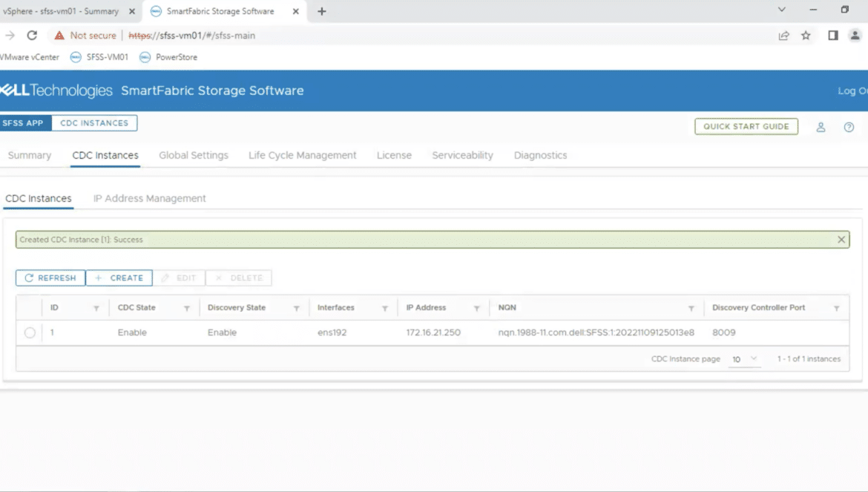Bookmark this page with star icon
Viewport: 868px width, 492px height.
806,36
